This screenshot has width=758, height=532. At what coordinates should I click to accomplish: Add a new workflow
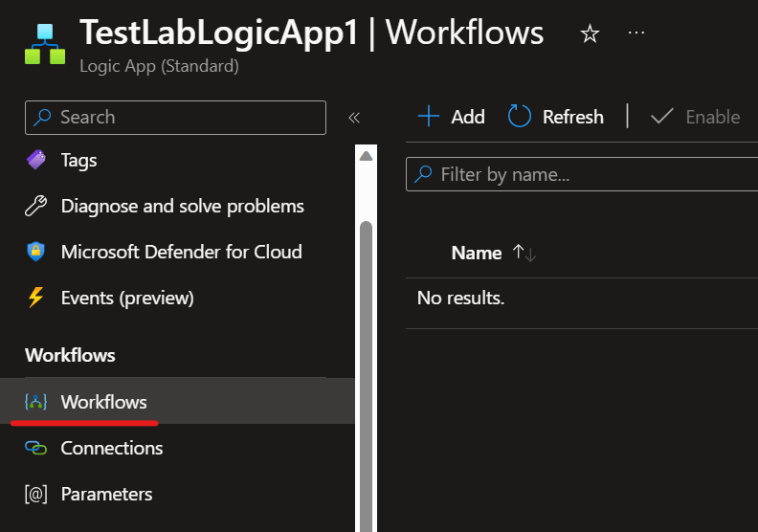[x=452, y=117]
